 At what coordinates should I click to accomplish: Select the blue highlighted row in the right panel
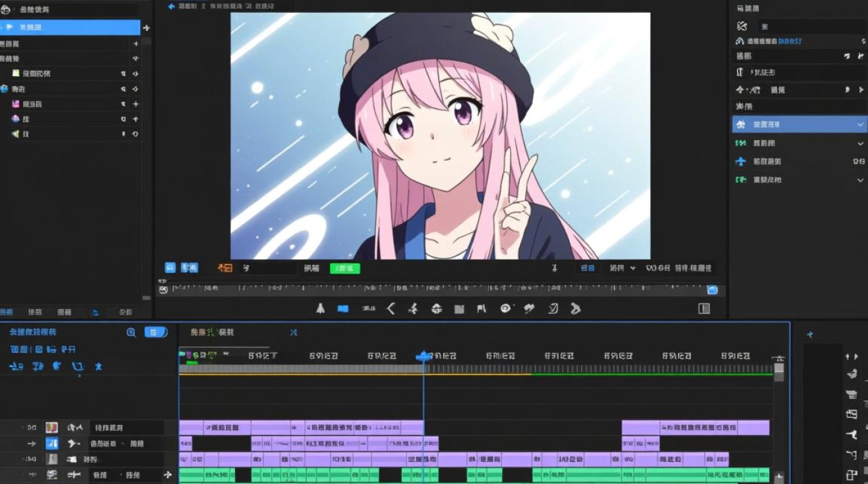[800, 124]
